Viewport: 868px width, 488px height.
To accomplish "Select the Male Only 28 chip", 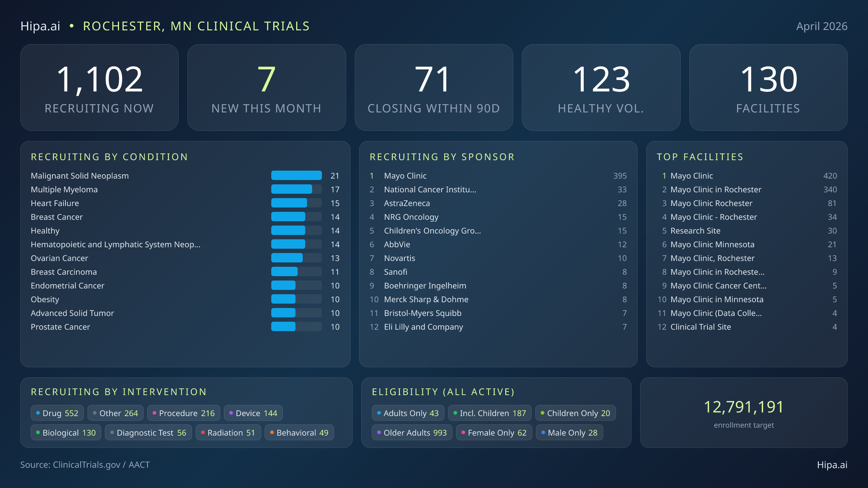I will coord(570,432).
